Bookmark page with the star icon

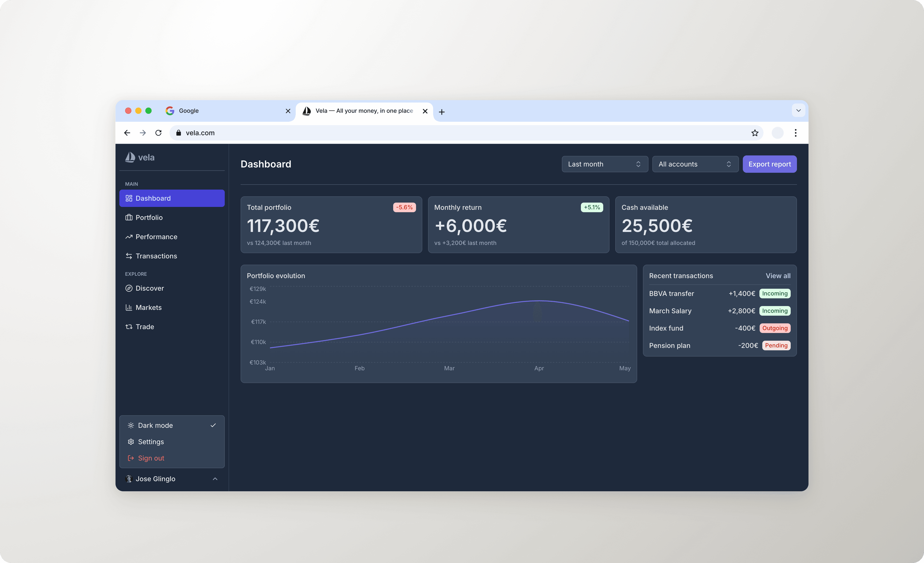pos(755,133)
